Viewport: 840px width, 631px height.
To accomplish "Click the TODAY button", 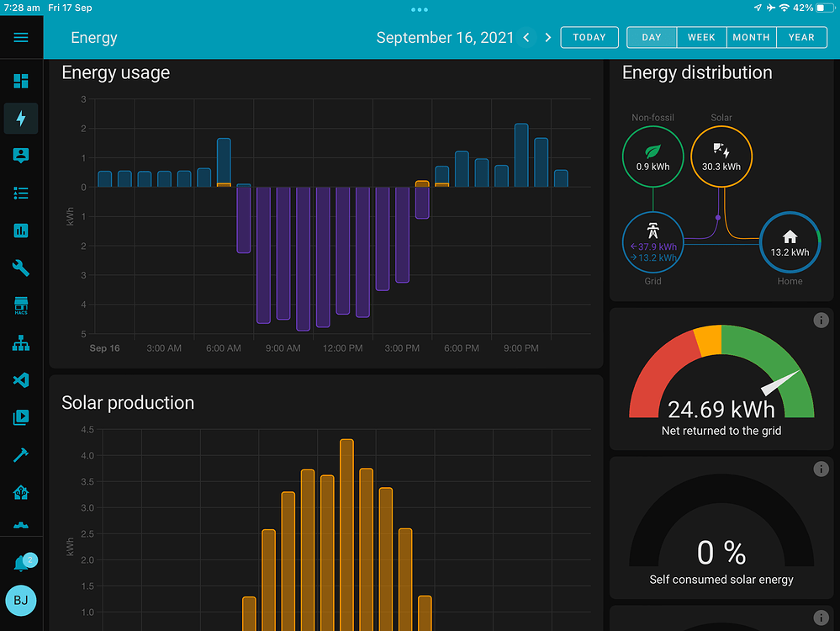I will pos(589,38).
